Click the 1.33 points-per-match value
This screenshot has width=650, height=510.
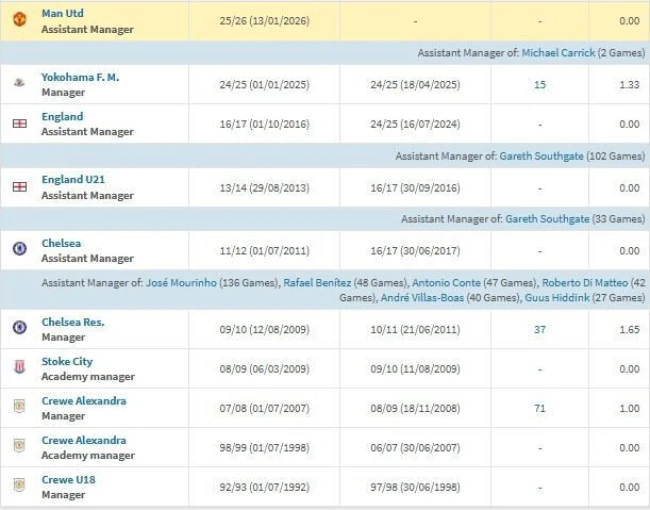(629, 85)
